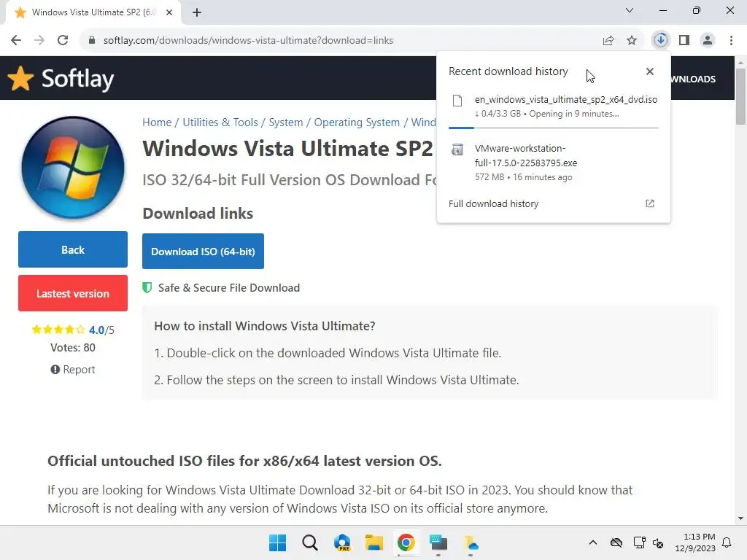Open the side panel icon
The width and height of the screenshot is (747, 560).
[x=684, y=41]
